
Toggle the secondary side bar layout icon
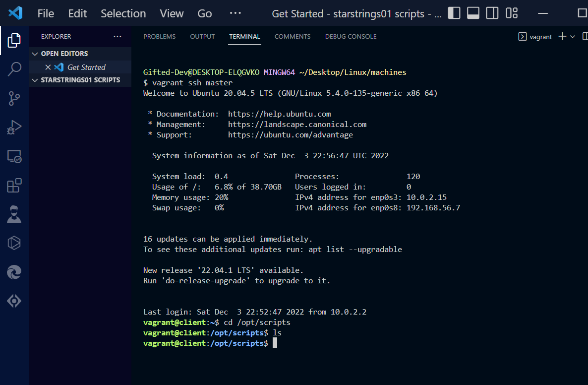pos(492,13)
